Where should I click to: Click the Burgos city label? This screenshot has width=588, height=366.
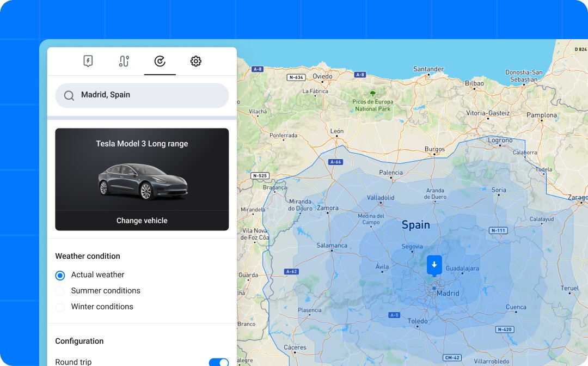(x=434, y=149)
